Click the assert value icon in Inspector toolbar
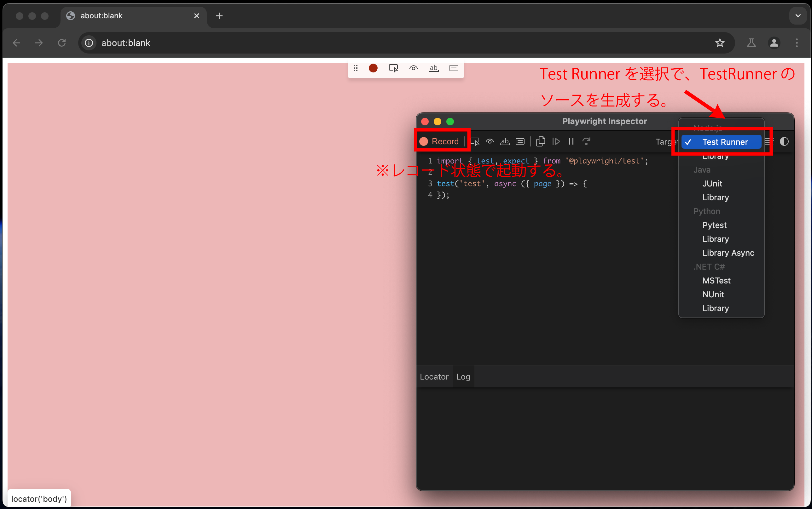This screenshot has width=812, height=509. pyautogui.click(x=520, y=141)
